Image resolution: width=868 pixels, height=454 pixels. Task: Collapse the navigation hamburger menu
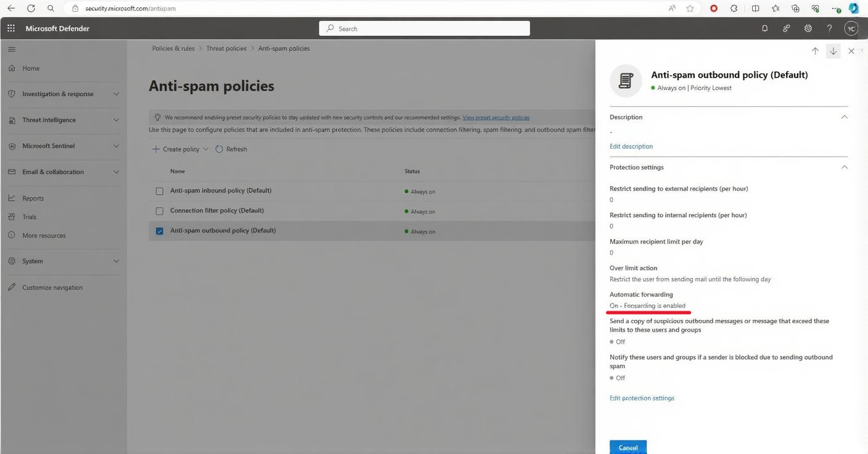pos(11,49)
